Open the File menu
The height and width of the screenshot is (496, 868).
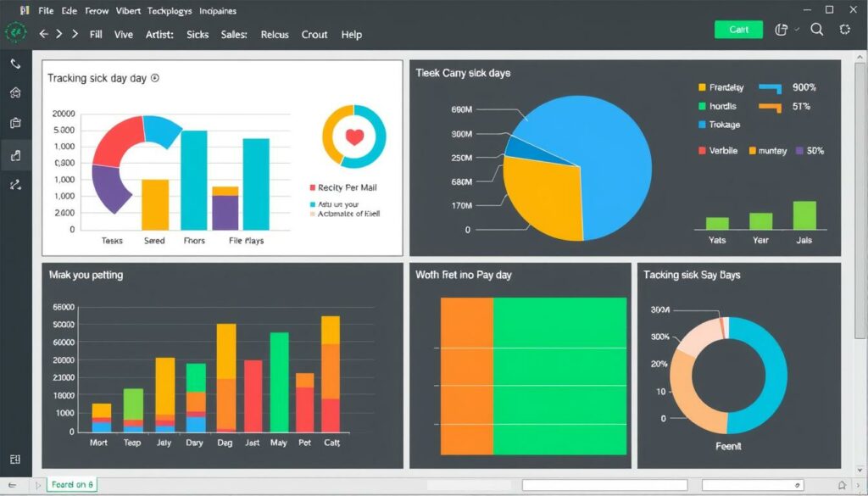(46, 10)
